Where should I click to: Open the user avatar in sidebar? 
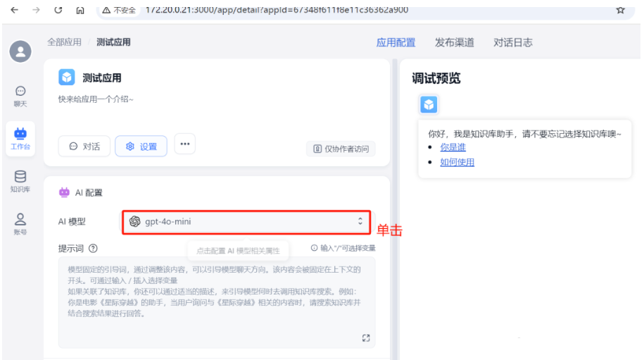click(x=20, y=52)
